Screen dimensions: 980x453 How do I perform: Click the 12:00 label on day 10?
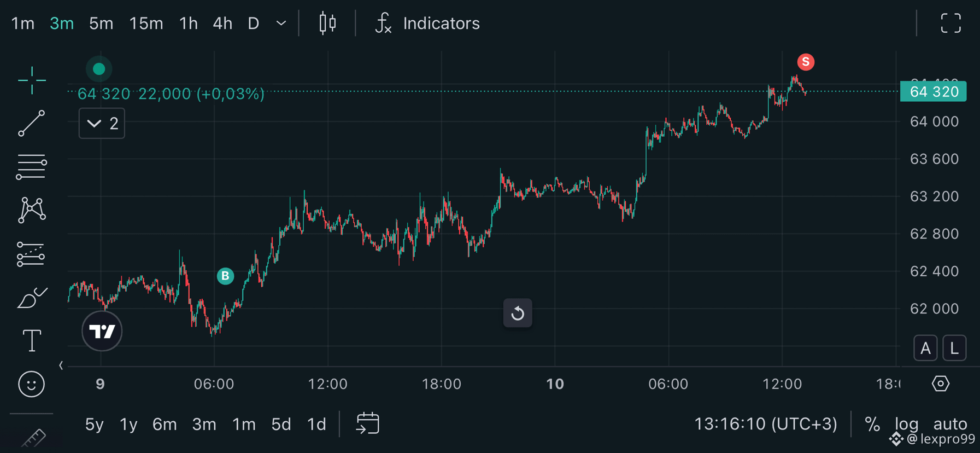(782, 384)
